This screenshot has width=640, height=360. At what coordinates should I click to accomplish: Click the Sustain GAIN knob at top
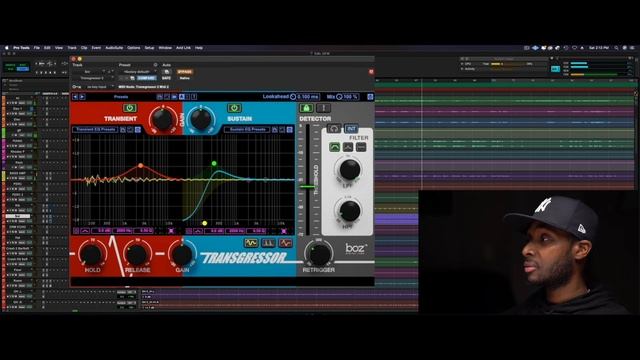point(201,119)
